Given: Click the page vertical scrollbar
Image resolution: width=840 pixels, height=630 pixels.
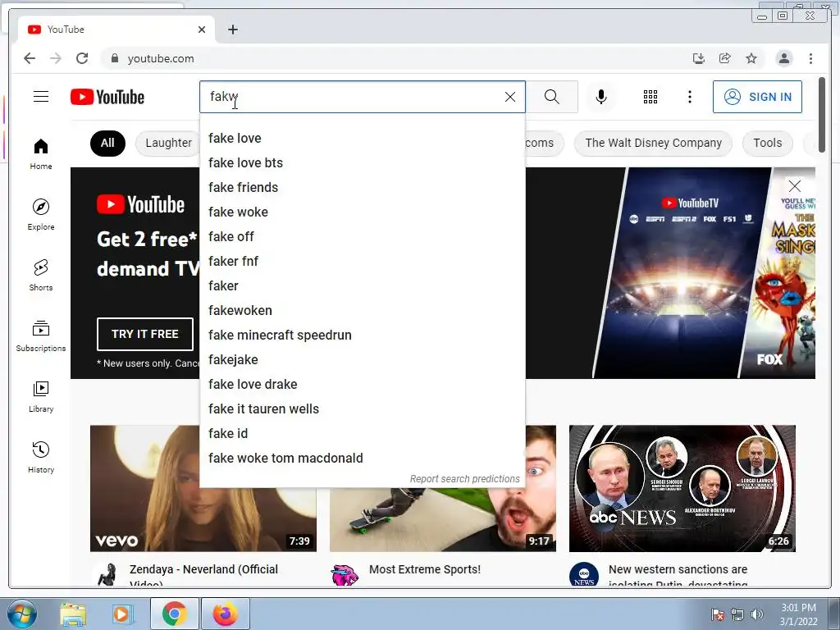Looking at the screenshot, I should [x=821, y=115].
